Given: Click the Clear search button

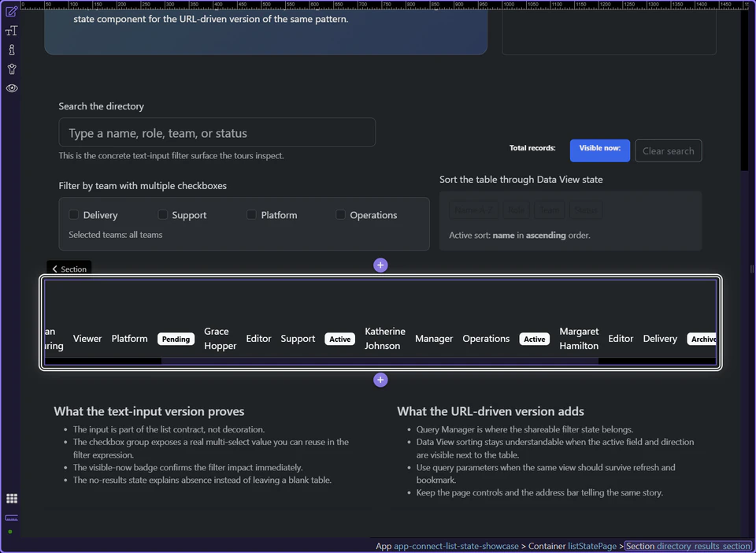Looking at the screenshot, I should click(669, 151).
